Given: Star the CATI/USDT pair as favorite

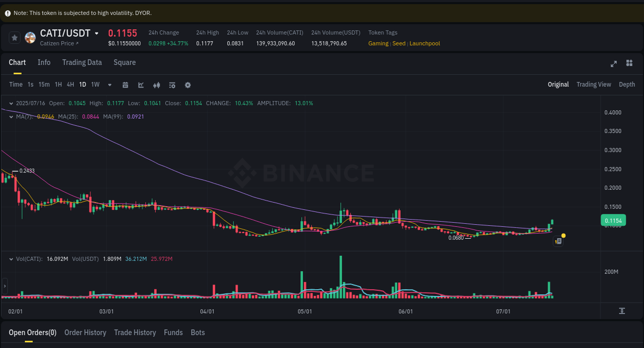Looking at the screenshot, I should [x=14, y=38].
